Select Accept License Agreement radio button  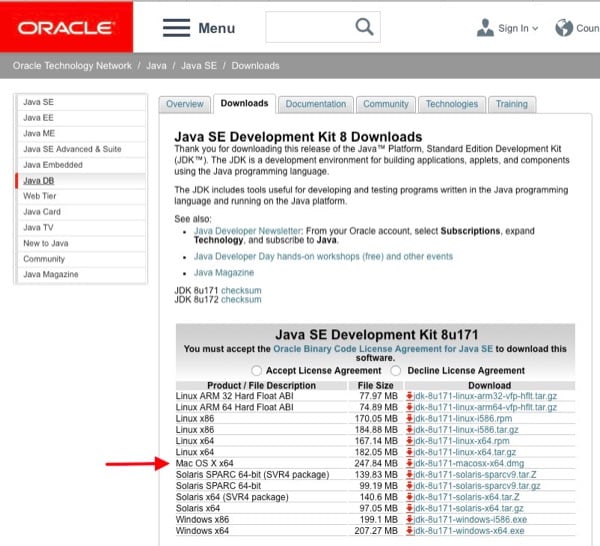pyautogui.click(x=256, y=370)
